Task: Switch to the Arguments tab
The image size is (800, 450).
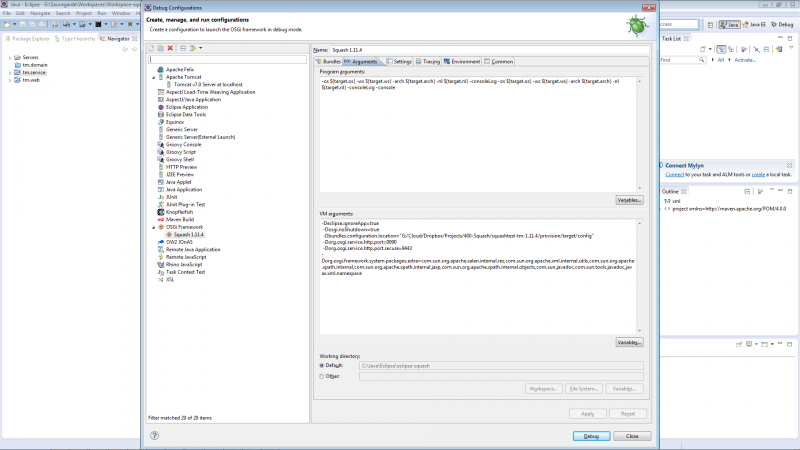Action: (361, 61)
